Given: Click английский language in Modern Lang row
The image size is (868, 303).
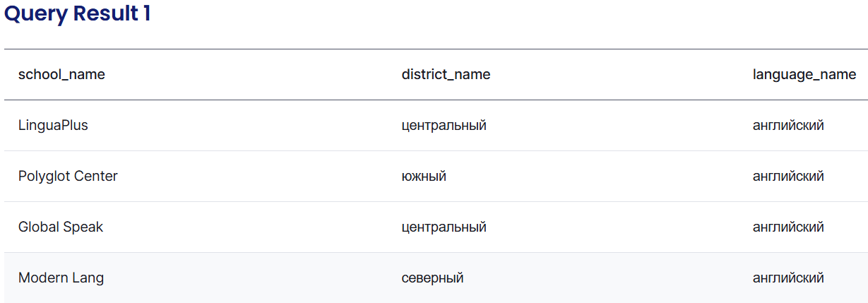Looking at the screenshot, I should [x=788, y=278].
